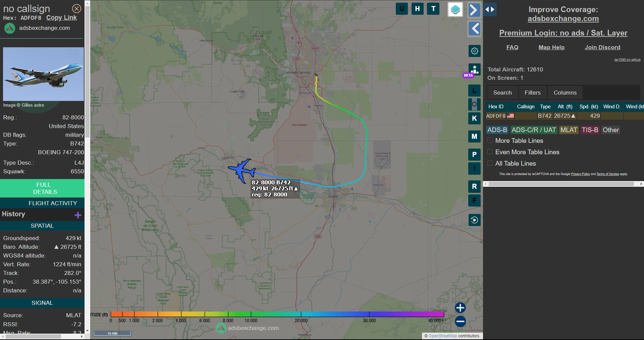This screenshot has width=644, height=340.
Task: Enable Even More Table Lines checkbox
Action: pos(490,152)
